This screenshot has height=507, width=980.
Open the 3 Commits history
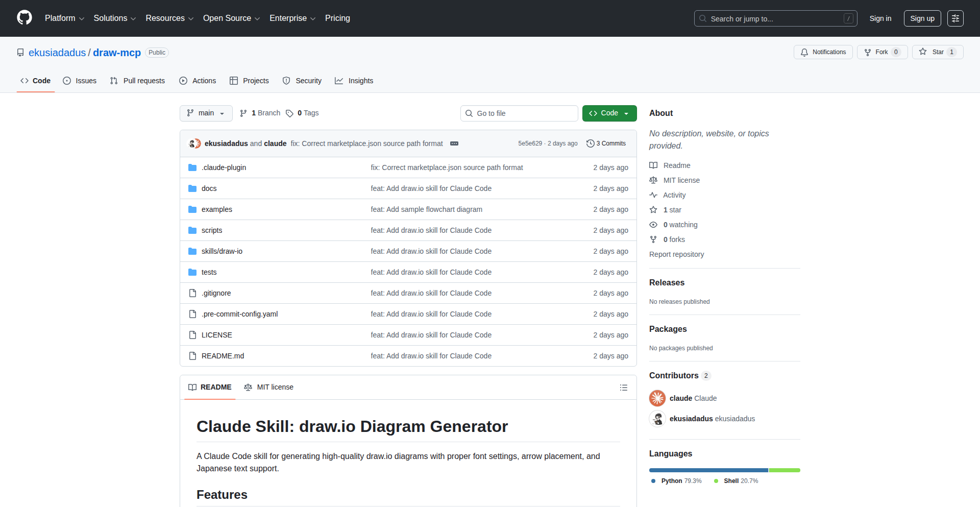click(606, 143)
